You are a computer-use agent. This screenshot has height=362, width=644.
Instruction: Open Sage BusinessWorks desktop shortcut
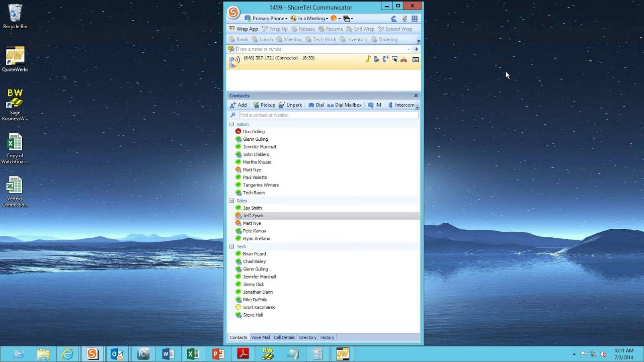15,105
